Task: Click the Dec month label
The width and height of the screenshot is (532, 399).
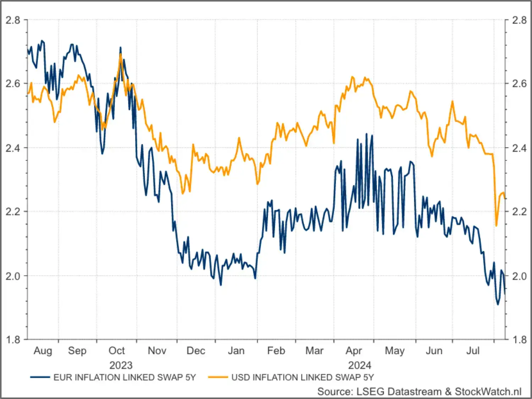Action: [x=196, y=350]
